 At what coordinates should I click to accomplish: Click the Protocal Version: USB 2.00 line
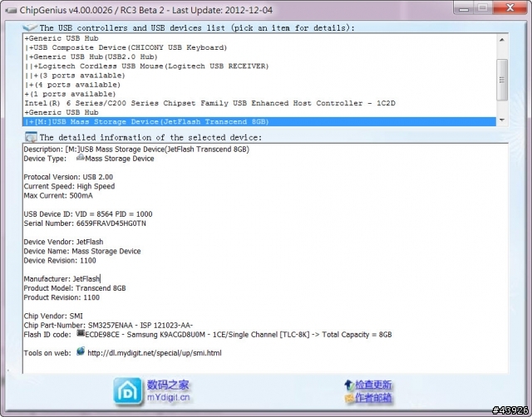[x=68, y=177]
